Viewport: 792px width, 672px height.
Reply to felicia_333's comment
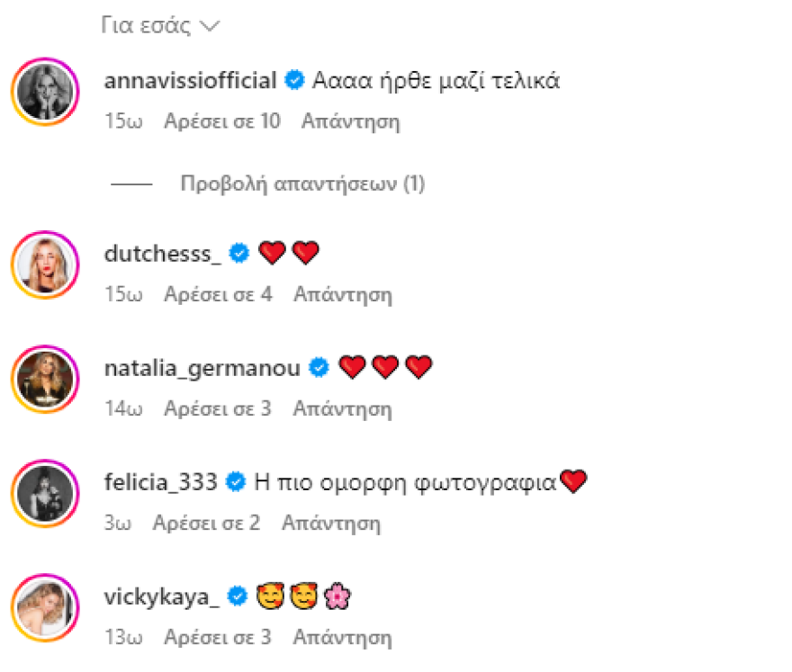coord(331,523)
